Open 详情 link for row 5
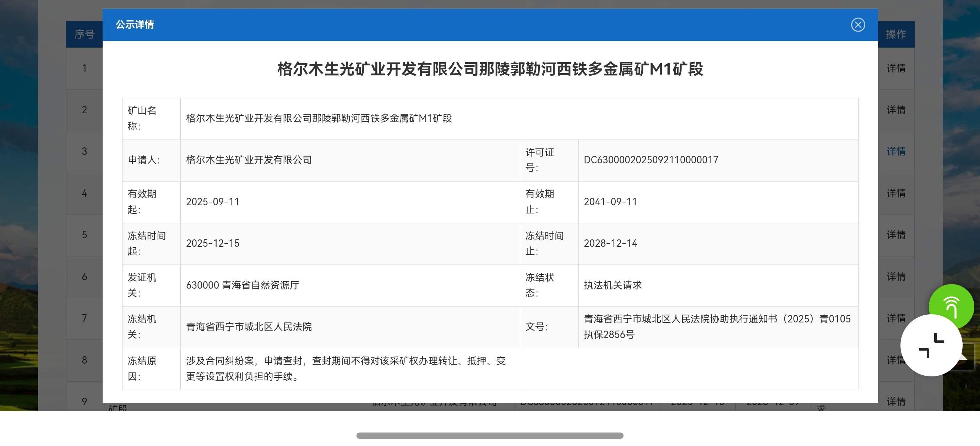980x446 pixels. pyautogui.click(x=896, y=235)
